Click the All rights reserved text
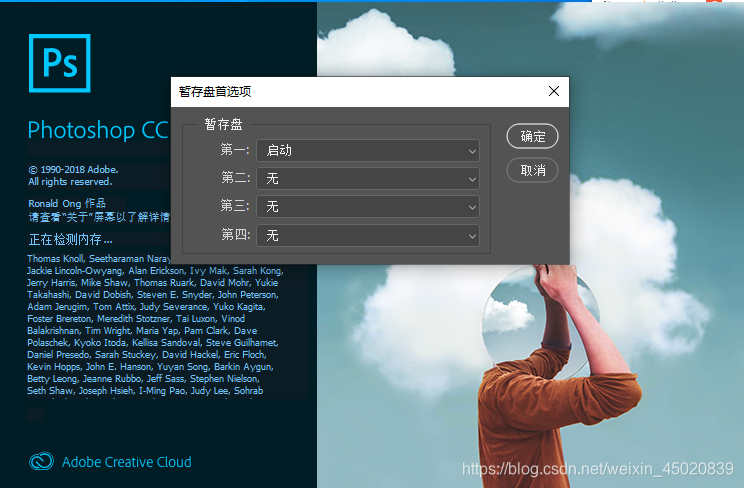Image resolution: width=744 pixels, height=488 pixels. point(70,182)
